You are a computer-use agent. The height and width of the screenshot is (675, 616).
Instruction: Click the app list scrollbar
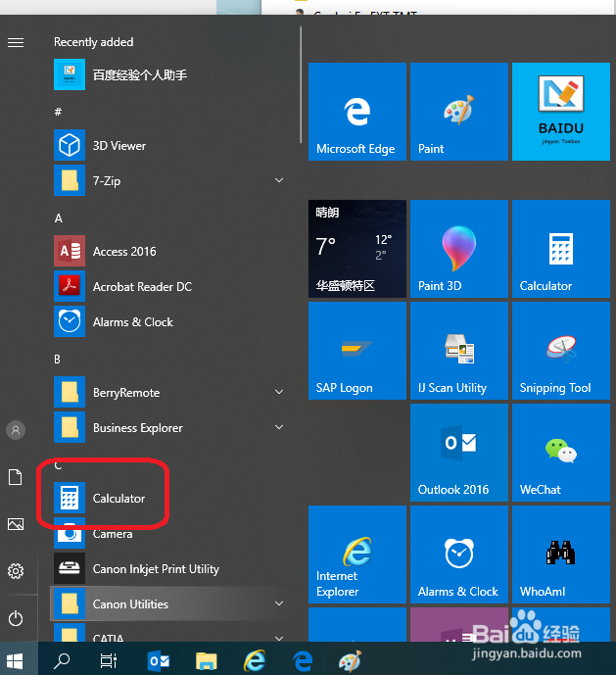pyautogui.click(x=301, y=85)
